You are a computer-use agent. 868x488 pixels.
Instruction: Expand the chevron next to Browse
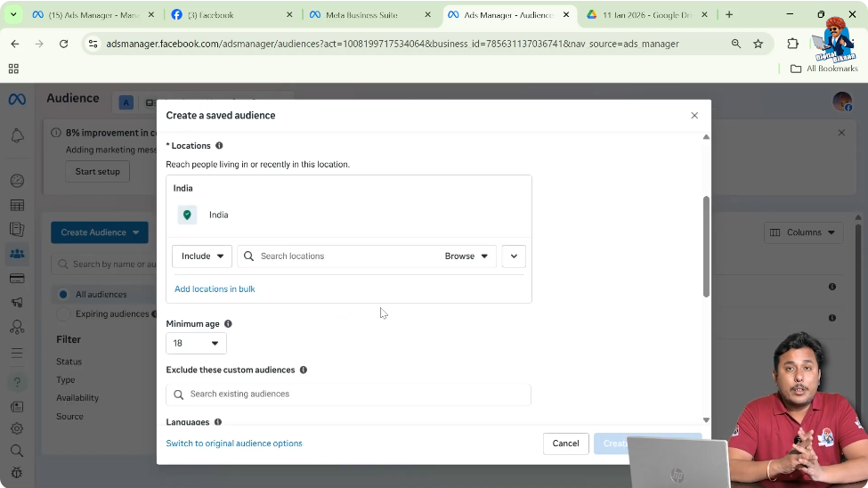tap(514, 256)
